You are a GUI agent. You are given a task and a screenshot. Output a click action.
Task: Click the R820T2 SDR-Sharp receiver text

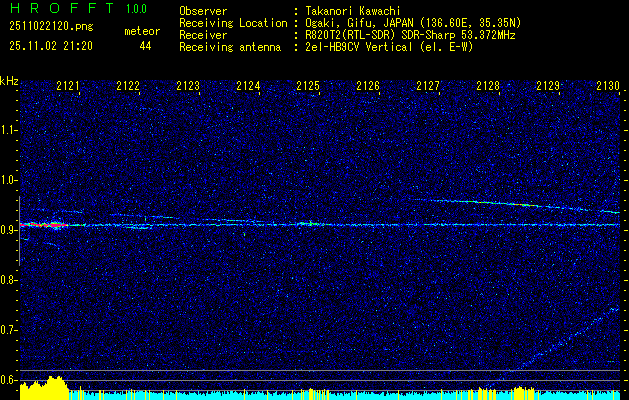tap(406, 34)
